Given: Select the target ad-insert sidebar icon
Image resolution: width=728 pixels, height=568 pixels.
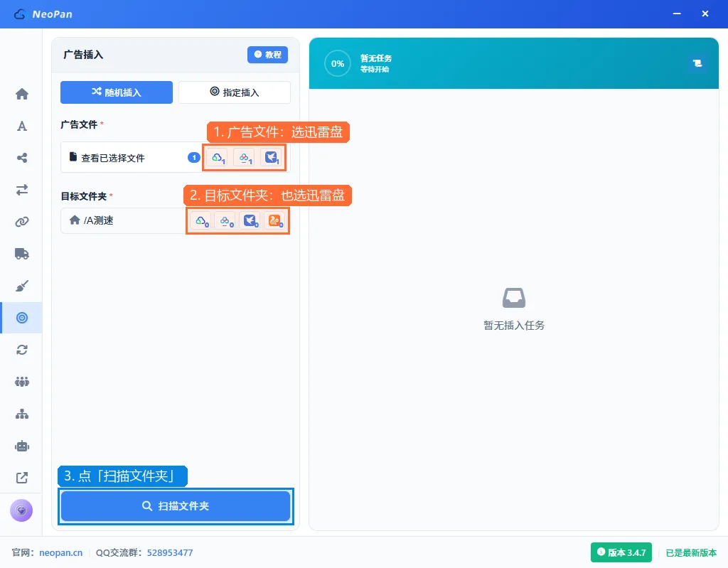Looking at the screenshot, I should 22,318.
